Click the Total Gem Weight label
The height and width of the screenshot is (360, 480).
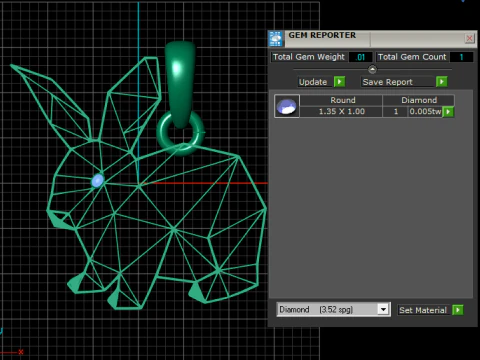(x=309, y=57)
